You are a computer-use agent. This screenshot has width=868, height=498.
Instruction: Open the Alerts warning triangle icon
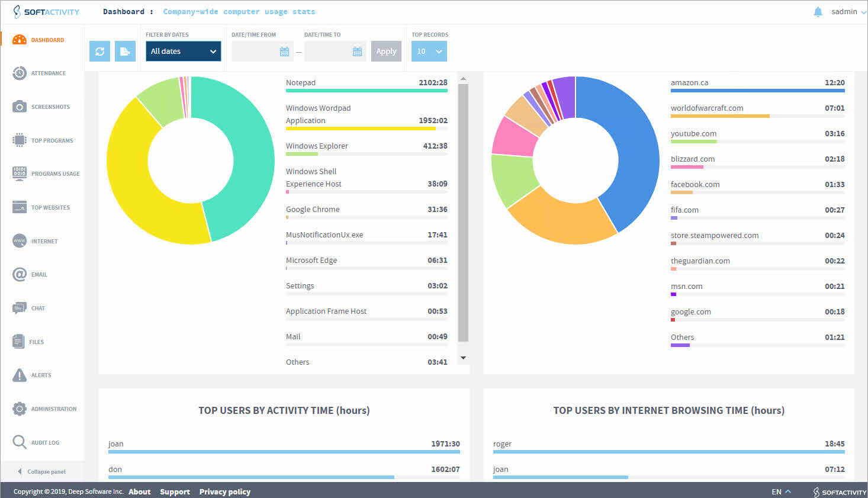(x=20, y=375)
